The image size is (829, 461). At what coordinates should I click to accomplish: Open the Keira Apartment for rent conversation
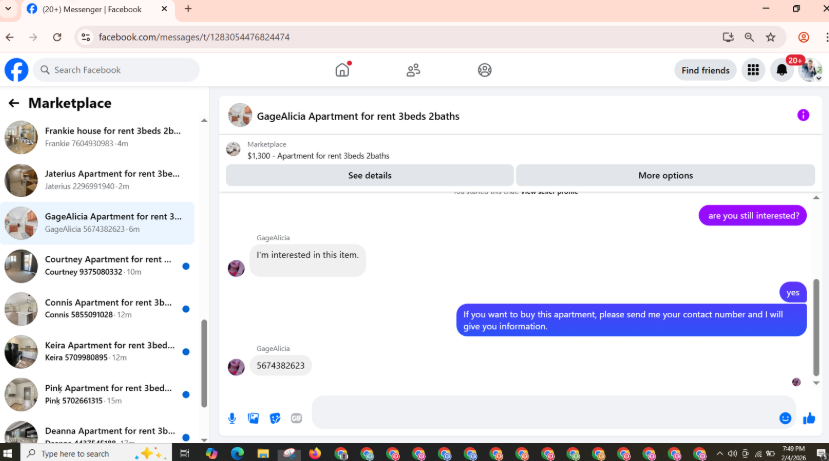tap(97, 352)
